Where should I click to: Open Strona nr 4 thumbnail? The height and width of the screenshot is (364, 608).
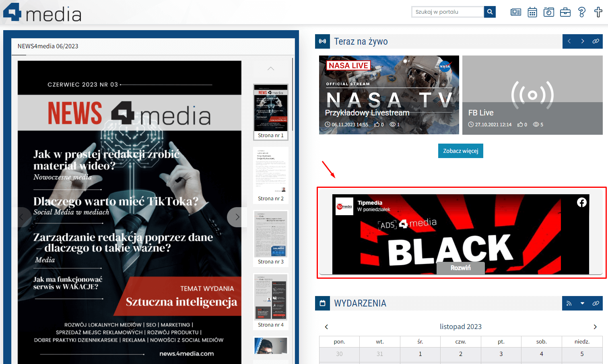point(271,301)
